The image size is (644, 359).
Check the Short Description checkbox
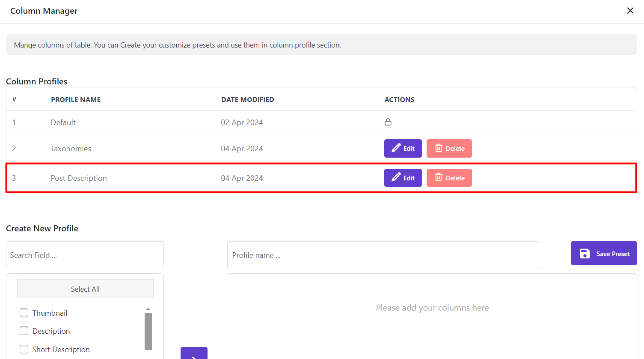click(x=24, y=349)
